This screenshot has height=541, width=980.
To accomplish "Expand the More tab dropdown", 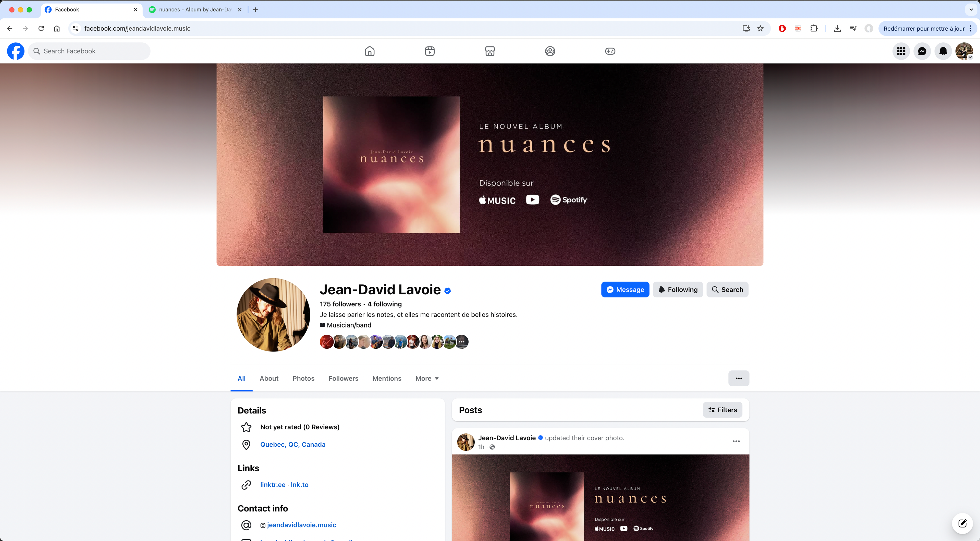I will pyautogui.click(x=427, y=378).
